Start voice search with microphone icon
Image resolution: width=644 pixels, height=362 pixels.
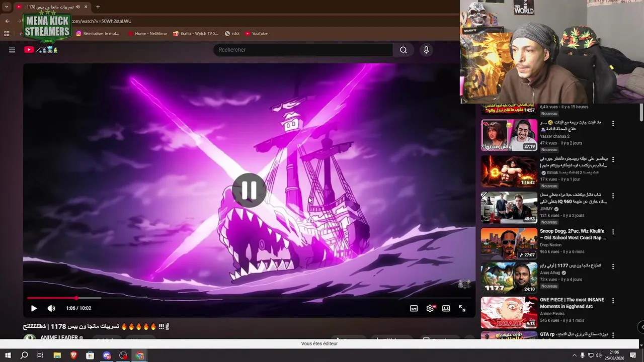pos(426,50)
